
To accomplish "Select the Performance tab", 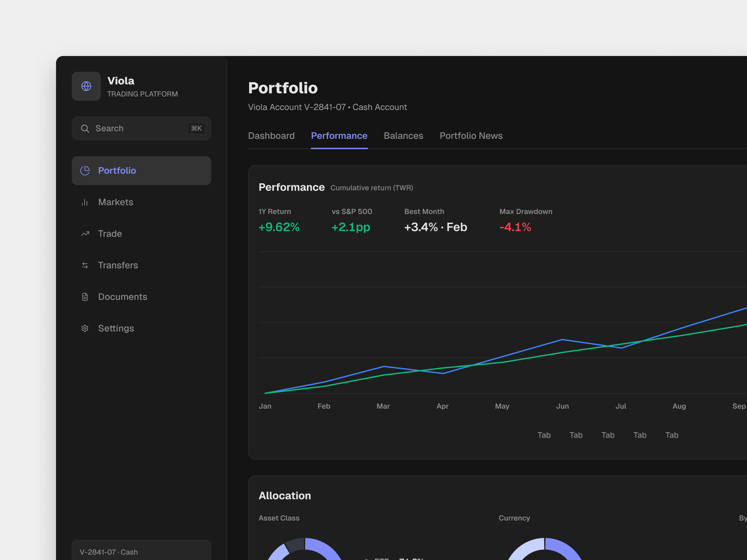I will point(339,136).
